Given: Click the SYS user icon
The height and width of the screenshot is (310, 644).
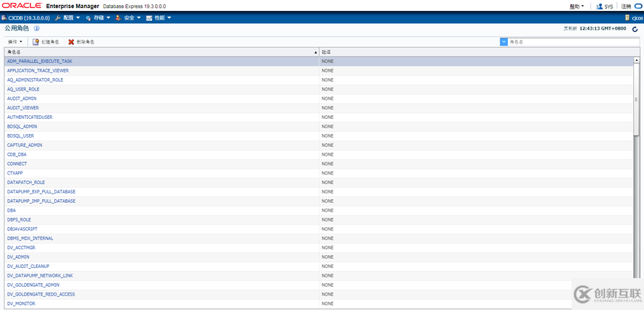Looking at the screenshot, I should pos(600,7).
